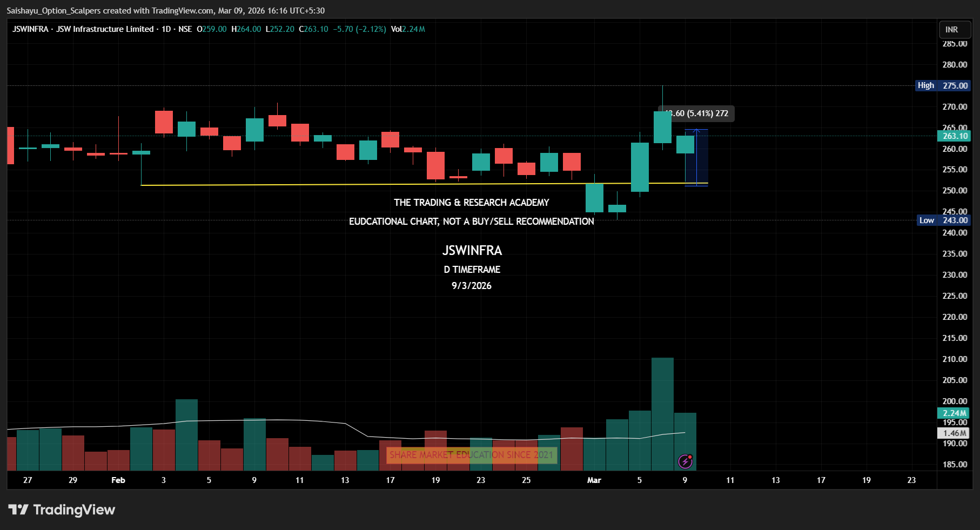
Task: Click the Mar label on time axis
Action: tap(594, 480)
